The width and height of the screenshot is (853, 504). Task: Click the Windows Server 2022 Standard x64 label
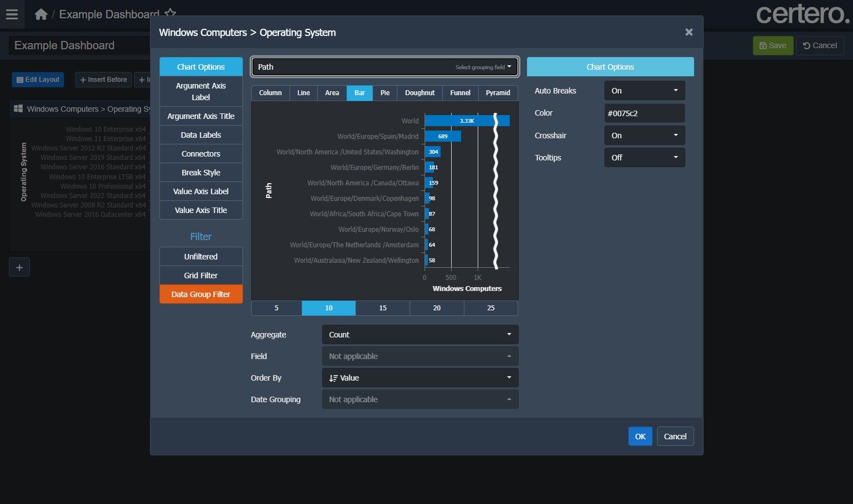[x=93, y=195]
